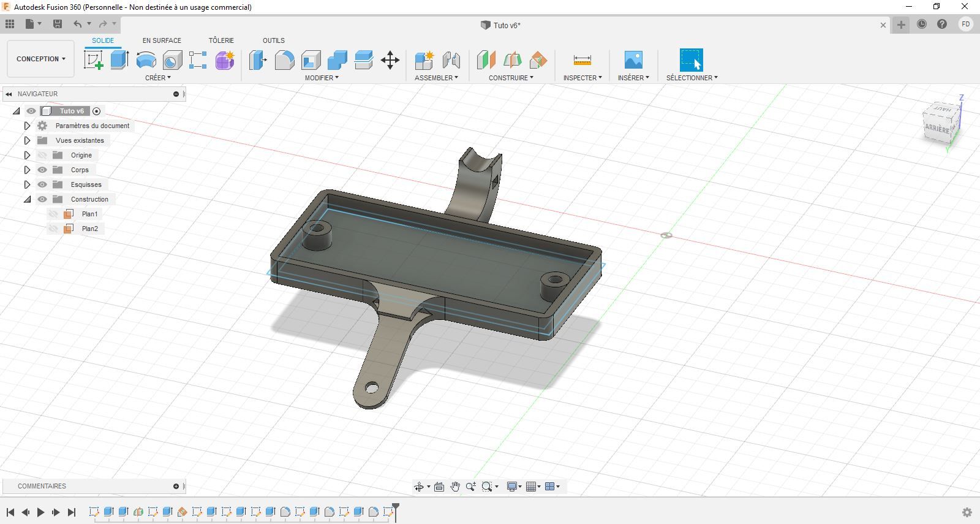
Task: Select the Pan hand tool
Action: click(455, 487)
